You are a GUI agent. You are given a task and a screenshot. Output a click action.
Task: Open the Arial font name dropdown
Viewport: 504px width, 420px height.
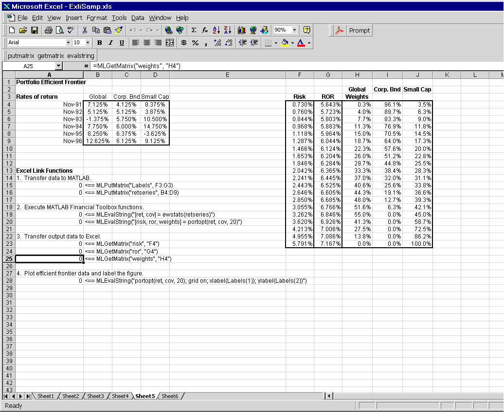(x=68, y=43)
